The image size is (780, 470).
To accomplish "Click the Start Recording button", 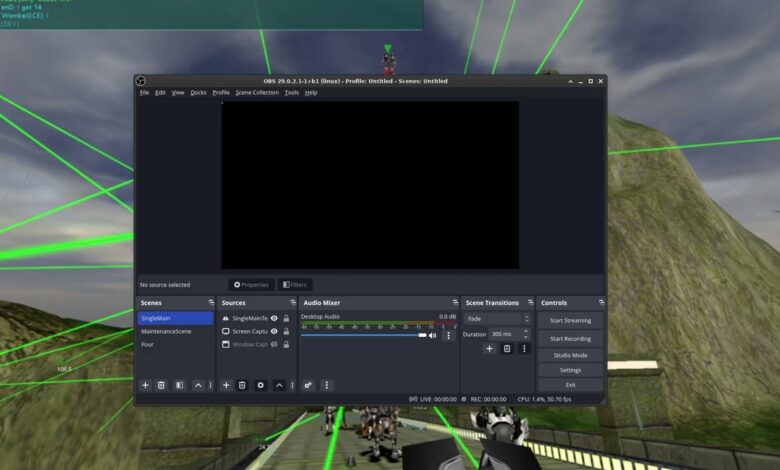I will pyautogui.click(x=570, y=339).
